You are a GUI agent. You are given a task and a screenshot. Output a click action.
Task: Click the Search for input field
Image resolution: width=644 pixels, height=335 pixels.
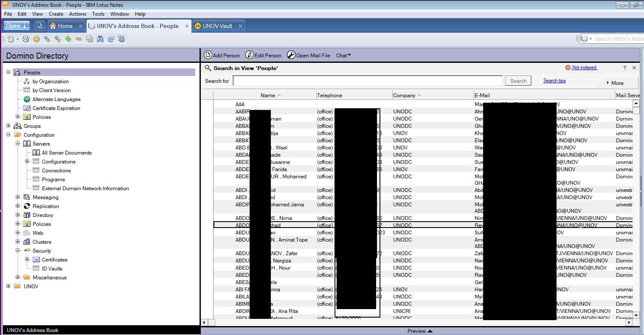[368, 81]
